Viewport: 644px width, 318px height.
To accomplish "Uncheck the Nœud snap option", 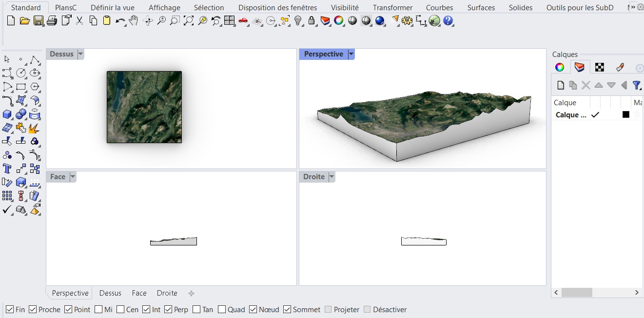I will click(253, 310).
